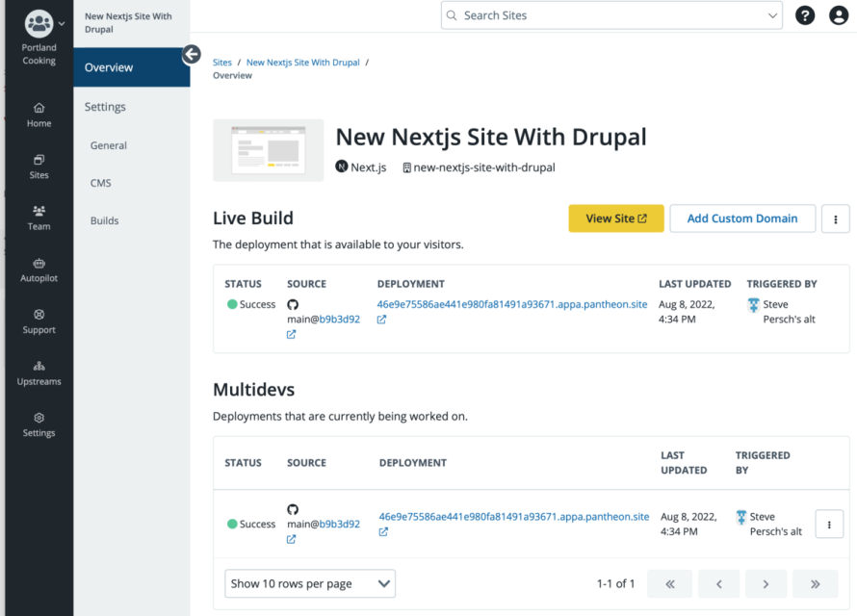Open Builds settings page

[104, 220]
